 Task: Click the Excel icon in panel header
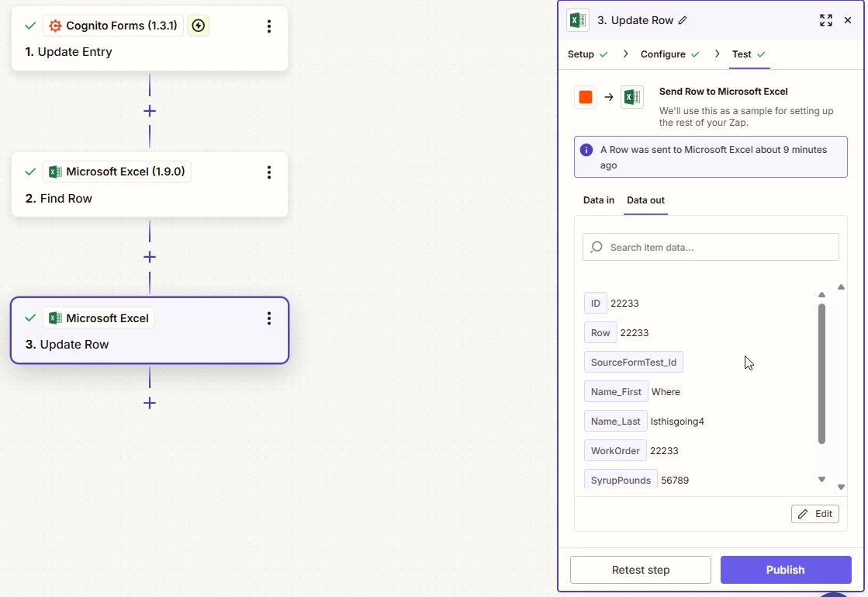(578, 20)
